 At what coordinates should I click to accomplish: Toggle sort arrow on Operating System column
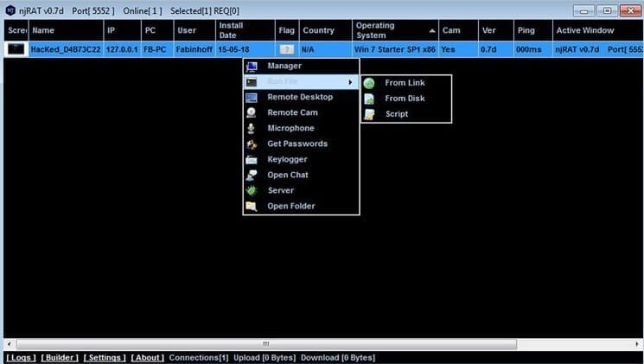[x=432, y=31]
